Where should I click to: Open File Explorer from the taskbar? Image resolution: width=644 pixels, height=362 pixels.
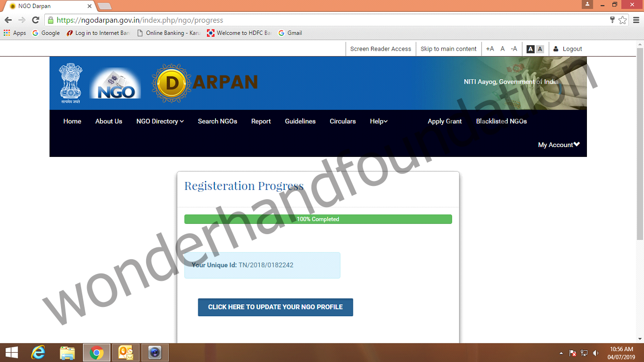pyautogui.click(x=67, y=353)
